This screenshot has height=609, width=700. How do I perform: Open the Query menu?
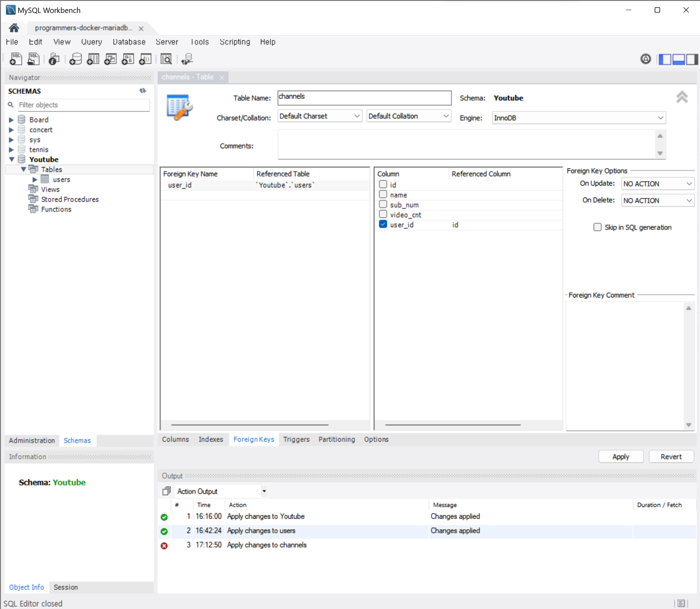click(x=91, y=42)
